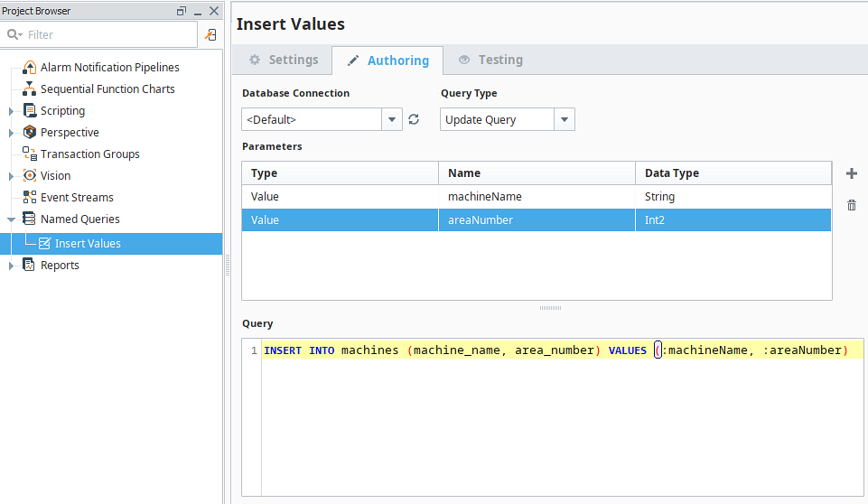868x504 pixels.
Task: Click the Name column header
Action: 537,173
